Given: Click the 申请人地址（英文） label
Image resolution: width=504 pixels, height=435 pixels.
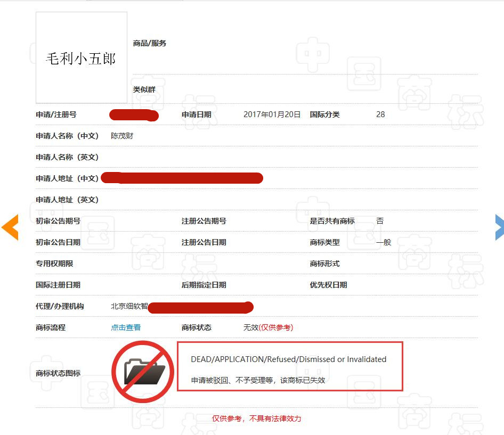Looking at the screenshot, I should click(67, 200).
